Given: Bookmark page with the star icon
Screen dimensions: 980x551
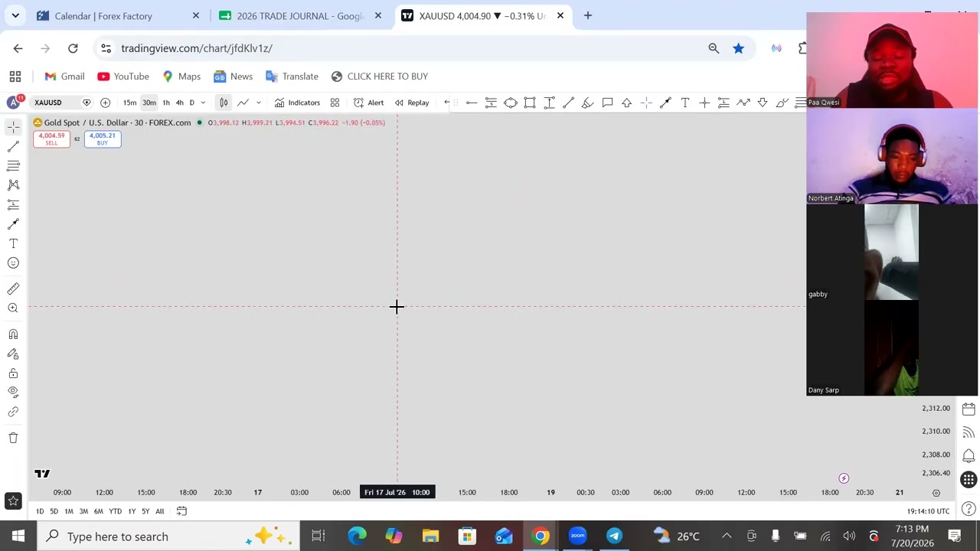Looking at the screenshot, I should (738, 48).
